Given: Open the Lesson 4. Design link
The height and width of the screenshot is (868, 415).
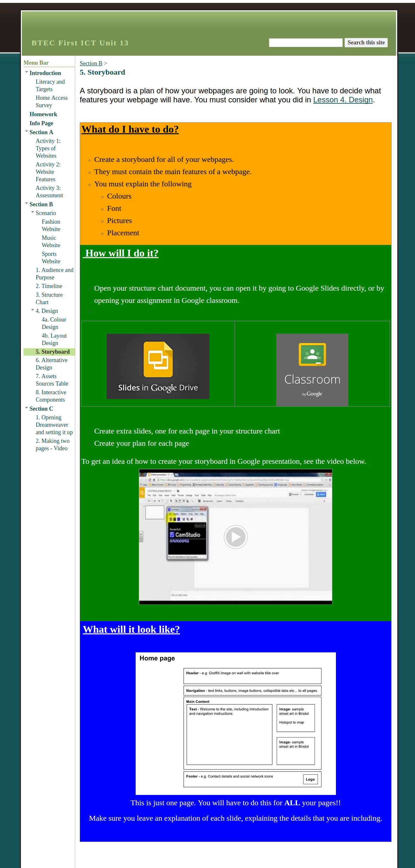Looking at the screenshot, I should coord(343,100).
